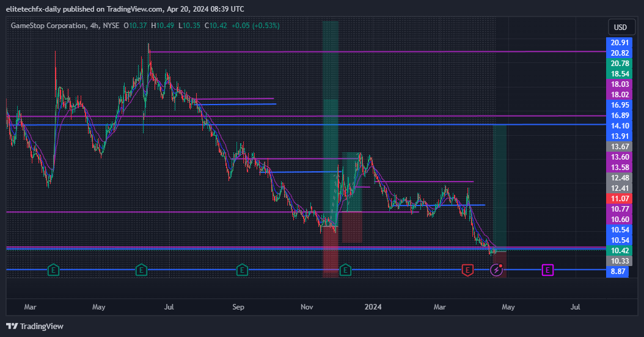Image resolution: width=644 pixels, height=337 pixels.
Task: Click the NYSE exchange label in legend
Action: pyautogui.click(x=111, y=26)
